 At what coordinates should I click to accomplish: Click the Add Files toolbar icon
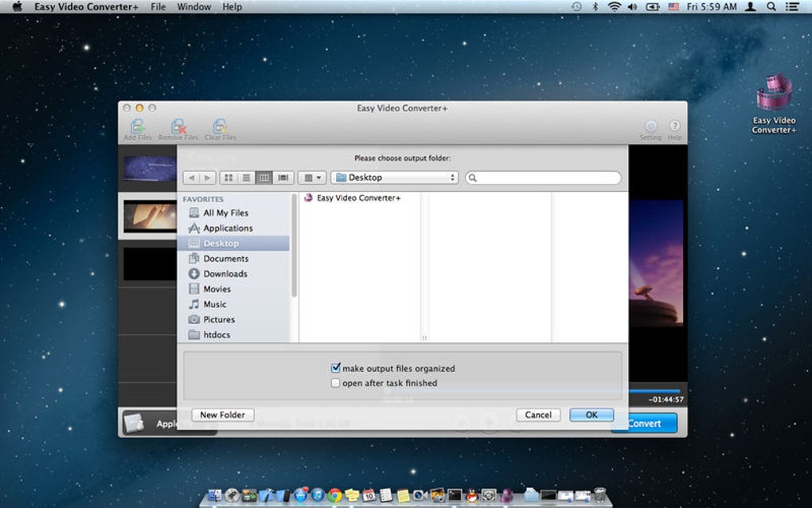[x=137, y=127]
